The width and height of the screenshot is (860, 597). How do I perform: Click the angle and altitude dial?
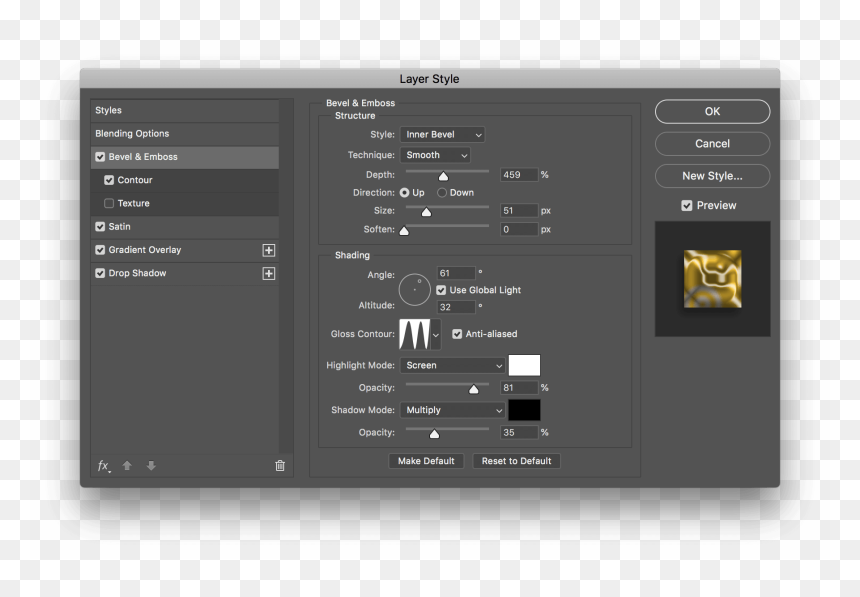[x=415, y=289]
